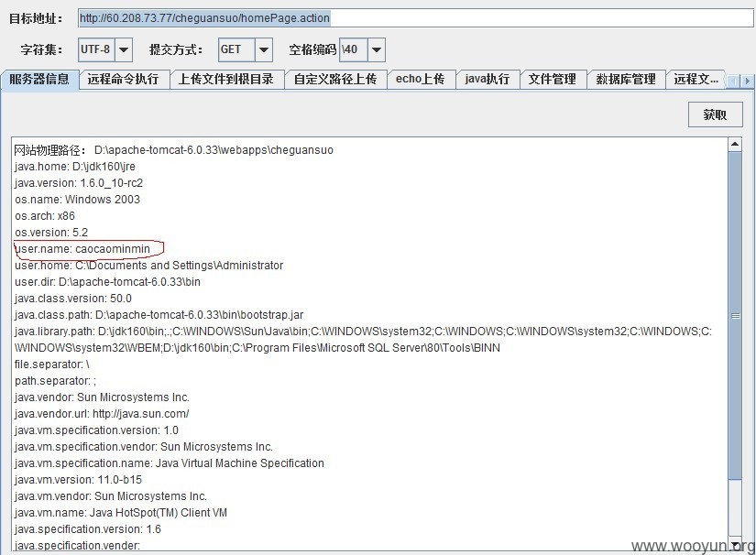The image size is (756, 555).
Task: Click the java.vm.name HotSpot line
Action: point(121,513)
